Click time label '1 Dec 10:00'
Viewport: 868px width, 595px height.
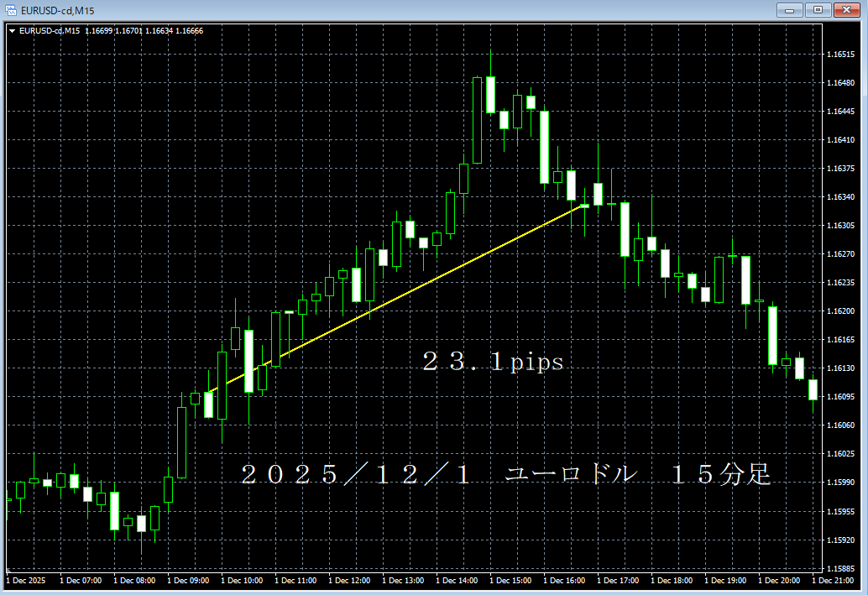[242, 581]
